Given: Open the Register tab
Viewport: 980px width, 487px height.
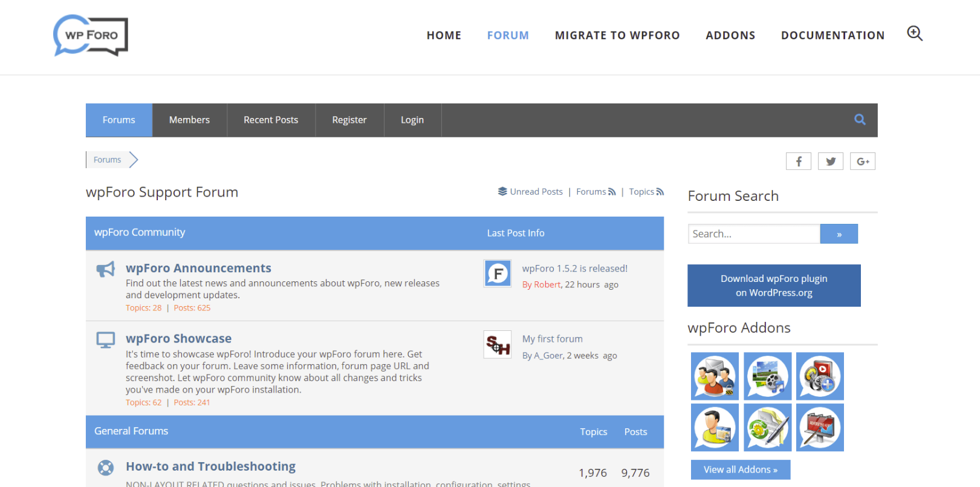Looking at the screenshot, I should 349,120.
